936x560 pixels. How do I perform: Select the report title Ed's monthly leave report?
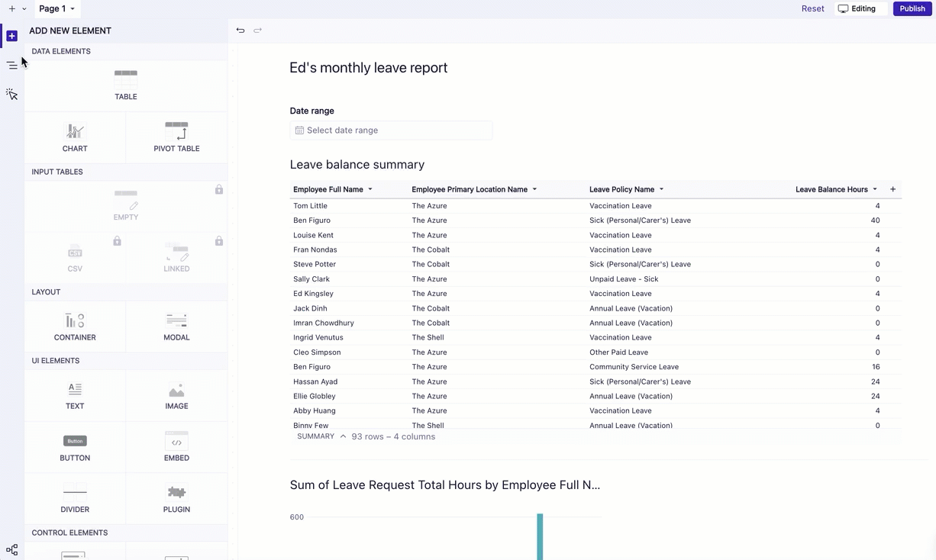click(x=368, y=68)
